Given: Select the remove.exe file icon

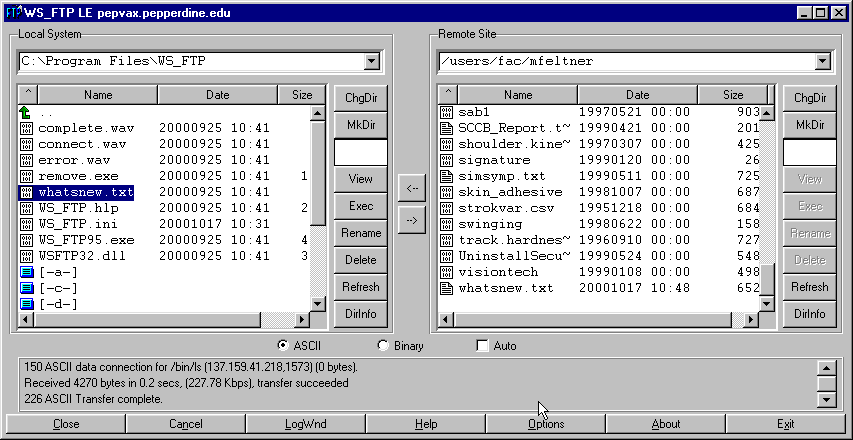Looking at the screenshot, I should (x=26, y=176).
